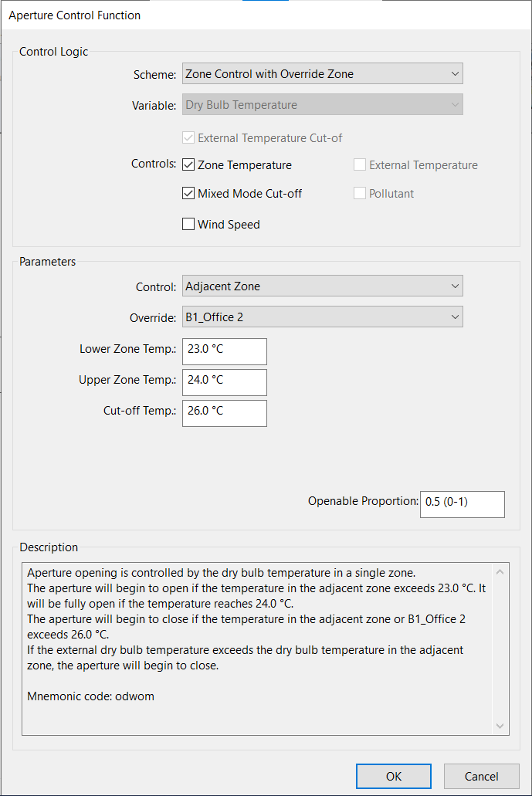Select the Cut-off Temp. input box
Viewport: 532px width, 796px height.
pyautogui.click(x=225, y=413)
